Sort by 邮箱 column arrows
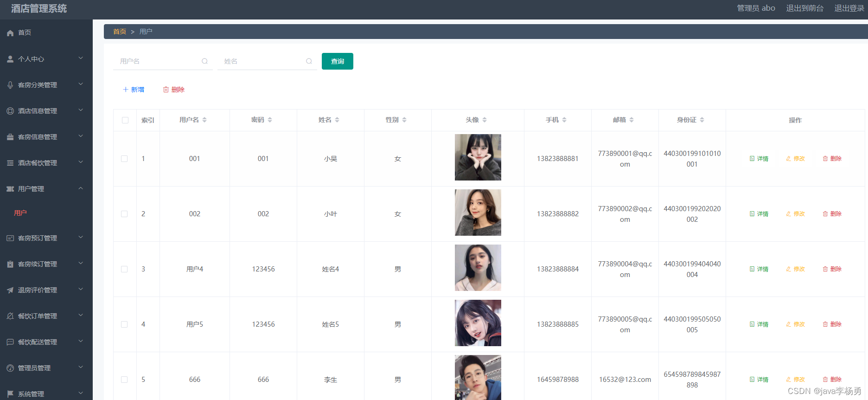 632,120
